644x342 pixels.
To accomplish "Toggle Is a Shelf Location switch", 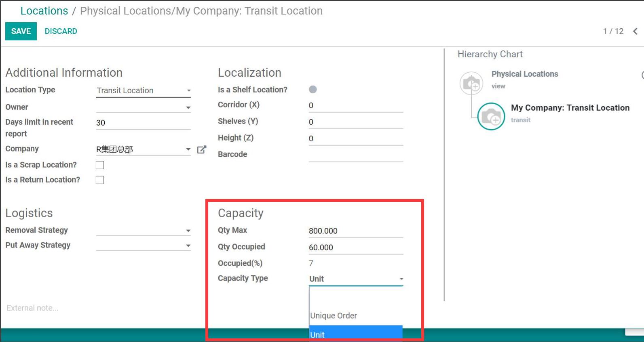I will coord(313,89).
